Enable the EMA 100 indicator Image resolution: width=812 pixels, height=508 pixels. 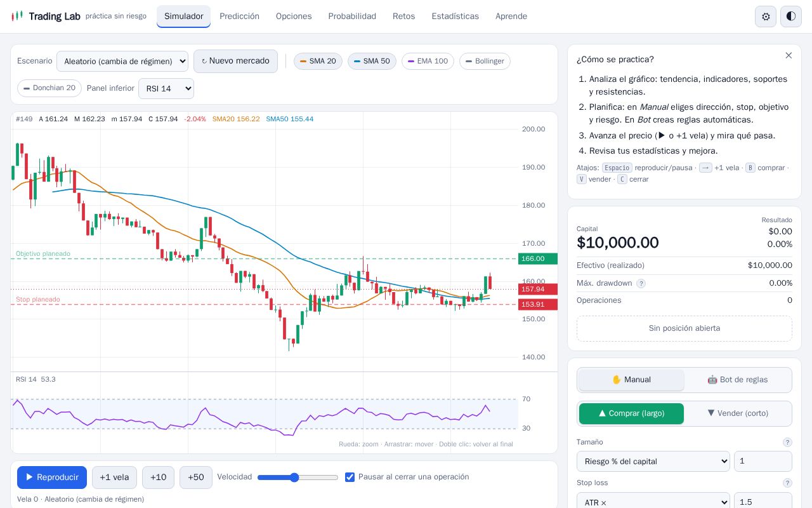click(x=428, y=62)
